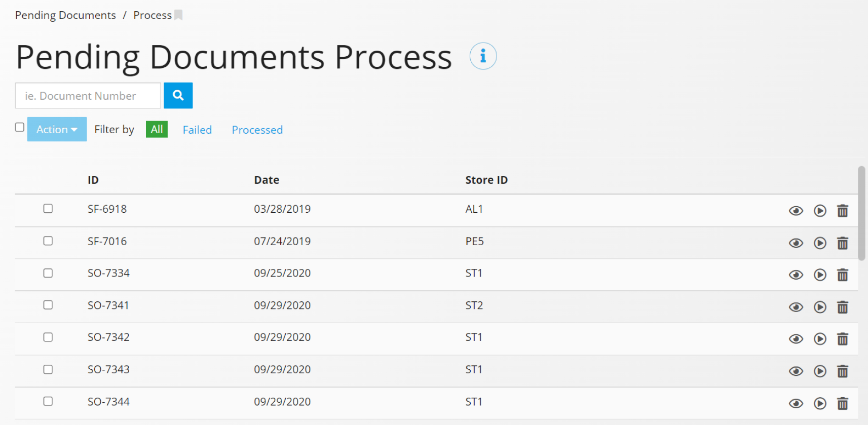Select the checkbox for row SF-7016
Image resolution: width=868 pixels, height=425 pixels.
pyautogui.click(x=48, y=241)
